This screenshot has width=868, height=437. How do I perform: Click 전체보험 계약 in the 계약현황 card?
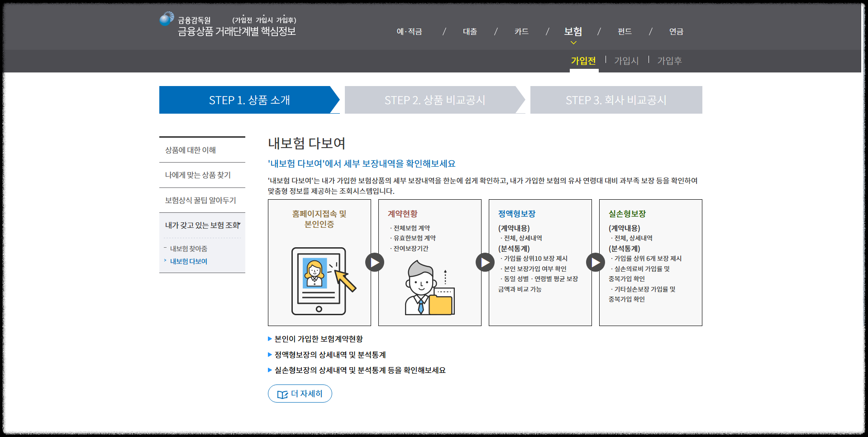(411, 228)
